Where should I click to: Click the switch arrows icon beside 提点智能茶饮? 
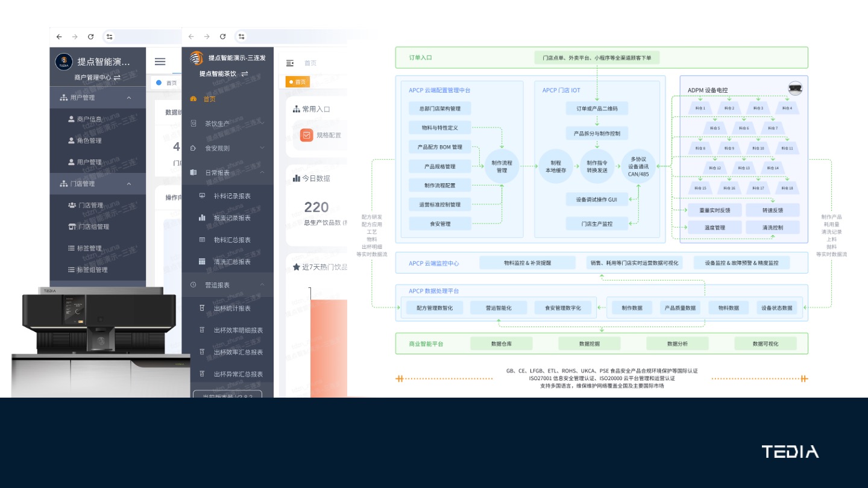pyautogui.click(x=244, y=74)
